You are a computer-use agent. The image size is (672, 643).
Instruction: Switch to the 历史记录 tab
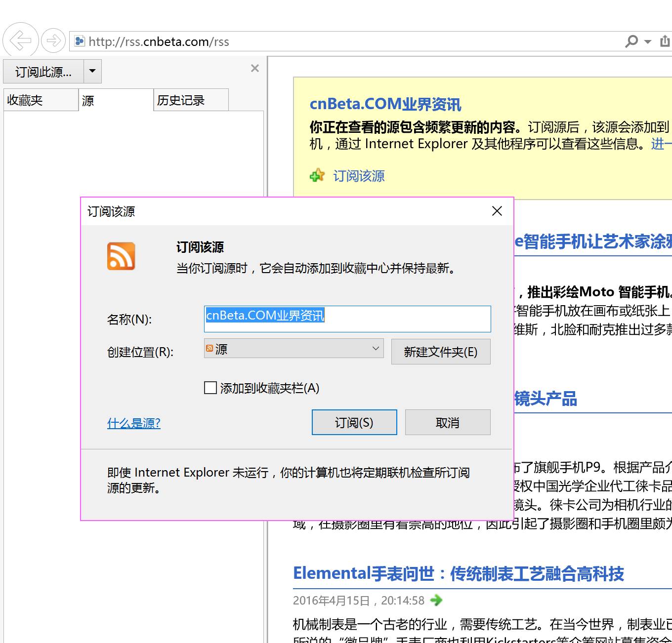point(190,100)
